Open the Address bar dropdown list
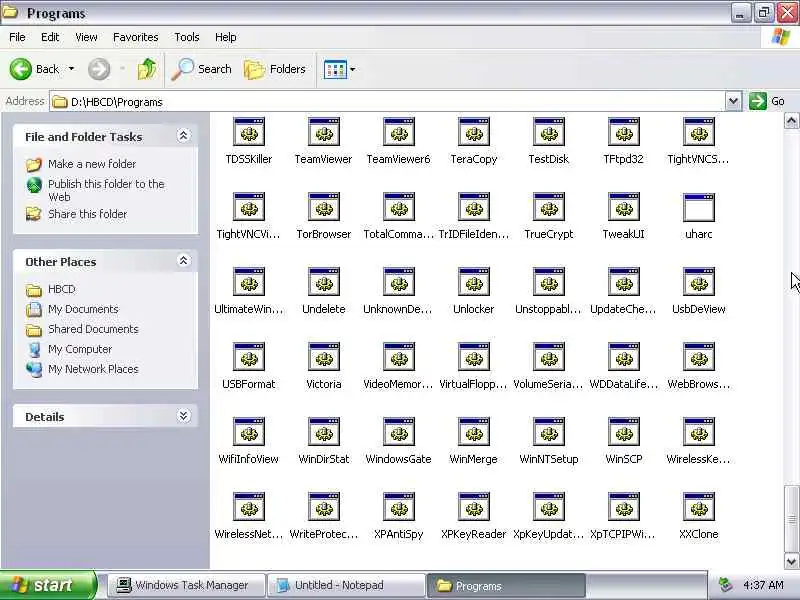The width and height of the screenshot is (800, 600). (733, 102)
